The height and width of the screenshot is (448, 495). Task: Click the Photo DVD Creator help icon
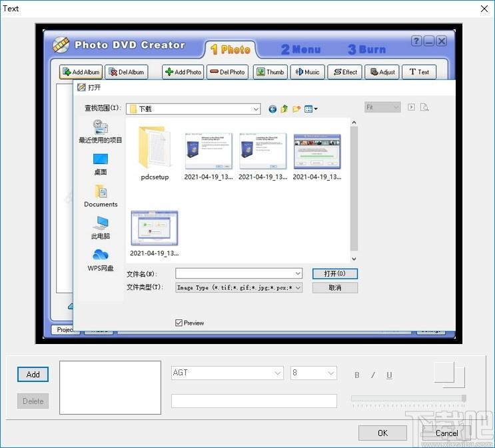pos(416,41)
